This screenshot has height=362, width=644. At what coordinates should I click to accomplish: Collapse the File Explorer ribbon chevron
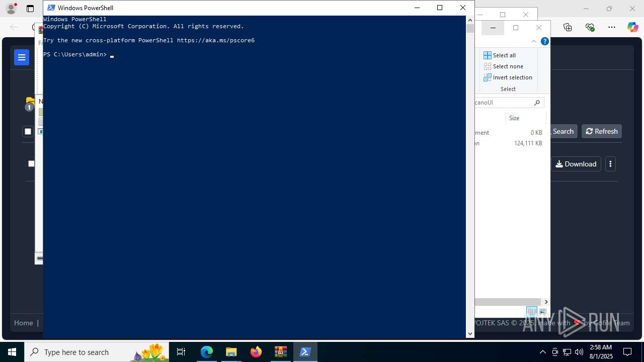[534, 42]
